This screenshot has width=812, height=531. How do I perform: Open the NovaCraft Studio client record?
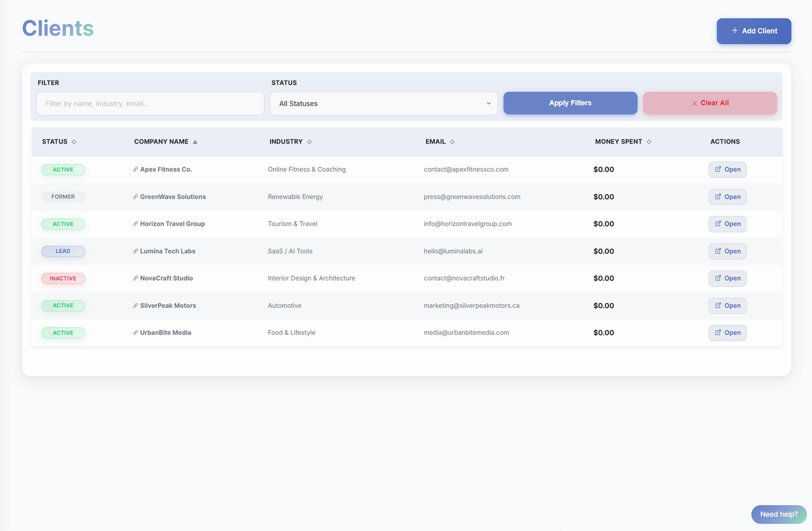point(727,278)
